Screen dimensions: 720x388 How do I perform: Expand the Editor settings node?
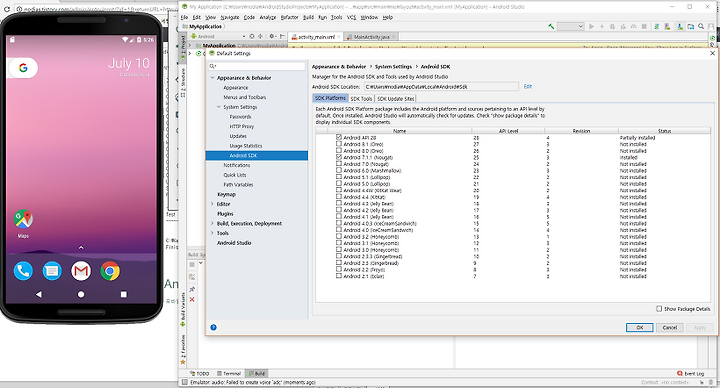212,204
